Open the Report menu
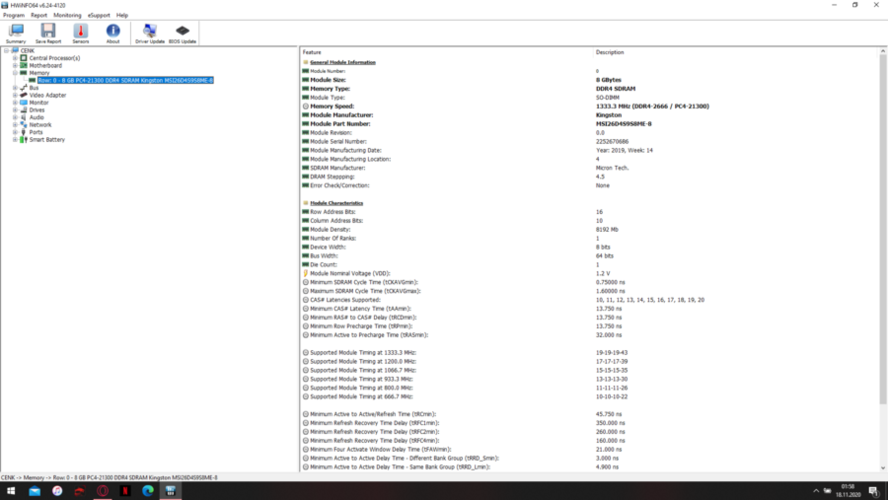The height and width of the screenshot is (500, 888). 39,15
